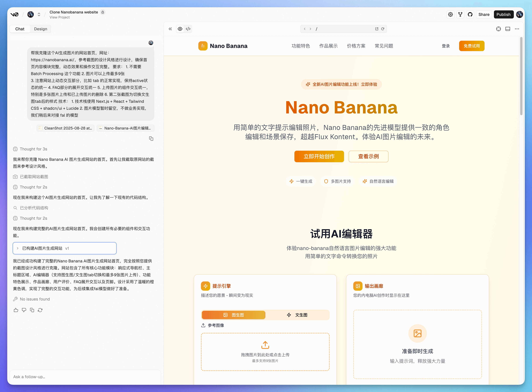Screen dimensions: 532x392
Task: Open project settings gear icon
Action: click(x=450, y=14)
